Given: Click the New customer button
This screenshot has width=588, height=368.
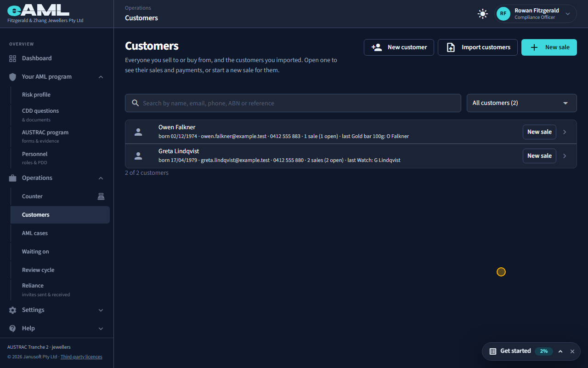Looking at the screenshot, I should (399, 47).
